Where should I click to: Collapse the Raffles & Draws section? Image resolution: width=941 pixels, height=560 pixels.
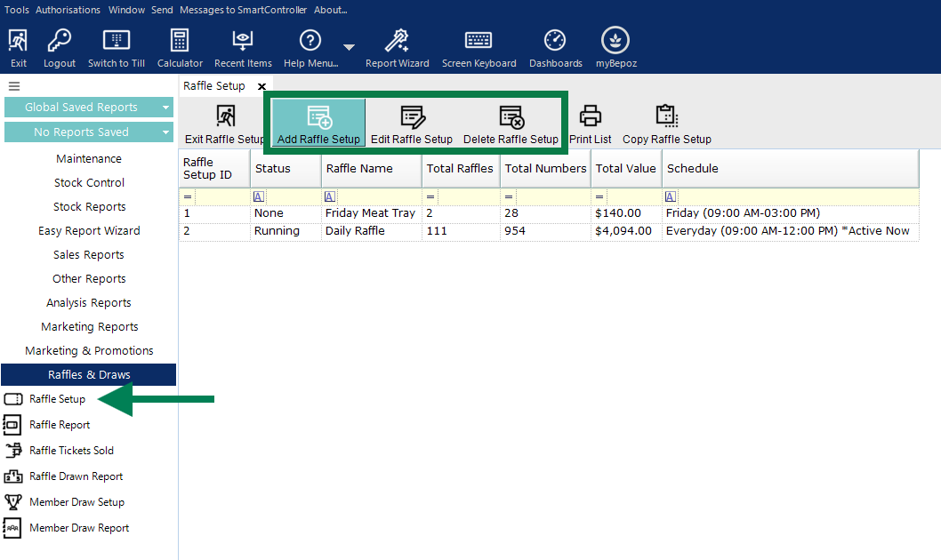click(89, 375)
